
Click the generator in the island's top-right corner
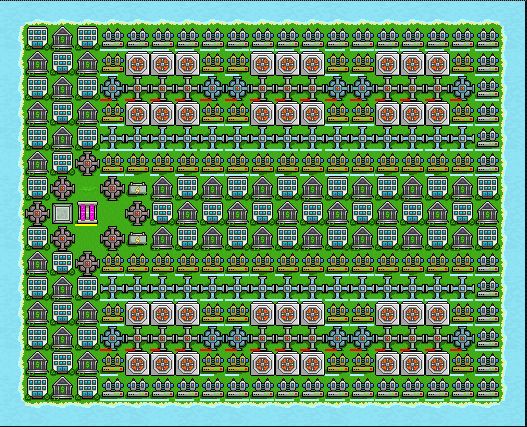[487, 38]
